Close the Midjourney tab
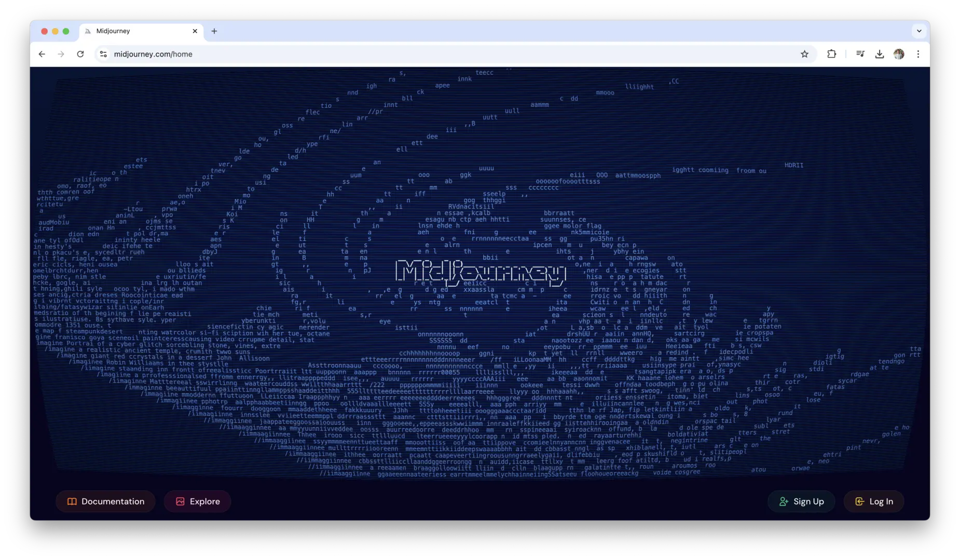960x560 pixels. [195, 31]
